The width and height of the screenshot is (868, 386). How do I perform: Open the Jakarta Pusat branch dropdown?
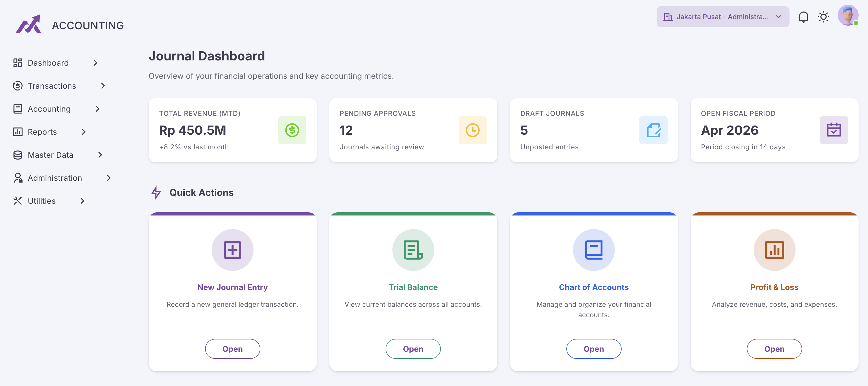(x=723, y=17)
